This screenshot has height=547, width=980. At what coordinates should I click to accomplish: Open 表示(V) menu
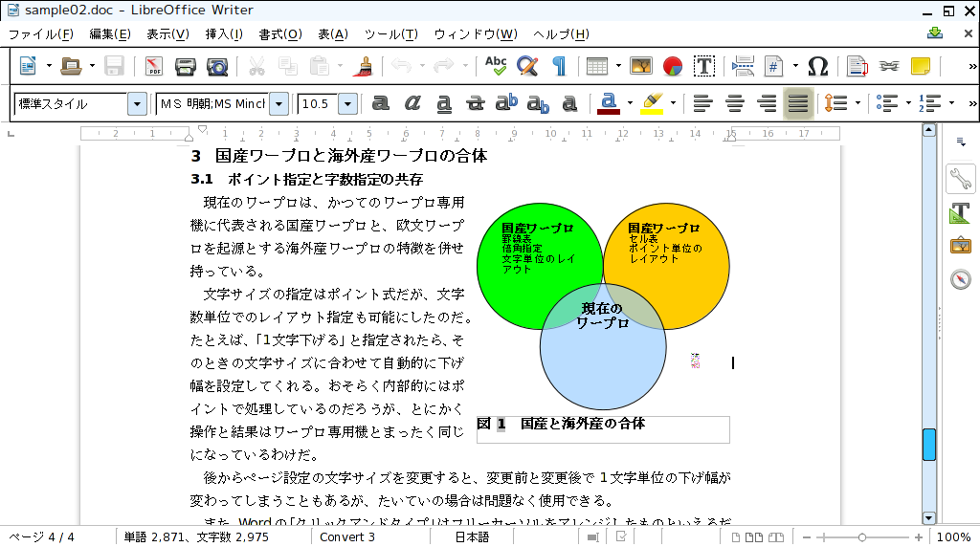168,33
